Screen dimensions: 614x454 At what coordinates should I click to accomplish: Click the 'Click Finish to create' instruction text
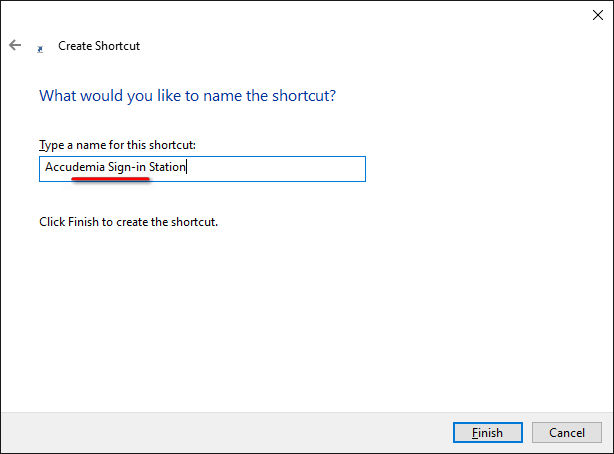click(x=128, y=222)
